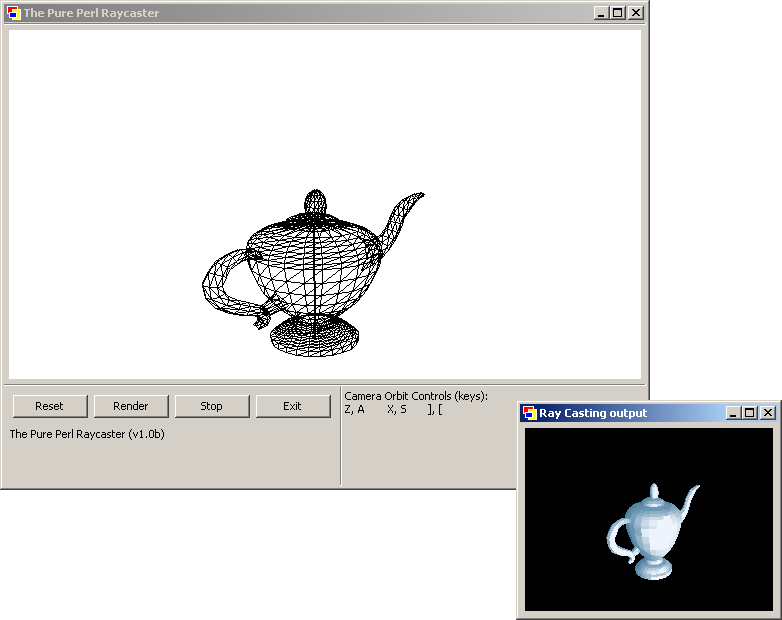This screenshot has width=782, height=620.
Task: Click the Pure Perl Raycaster window icon
Action: point(14,13)
